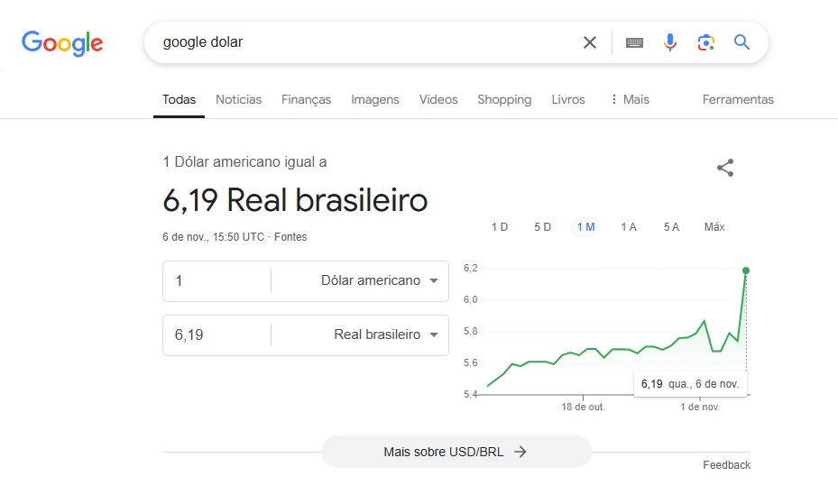Open the Real brasileiro currency dropdown
Screen dimensions: 838x504
(x=385, y=334)
